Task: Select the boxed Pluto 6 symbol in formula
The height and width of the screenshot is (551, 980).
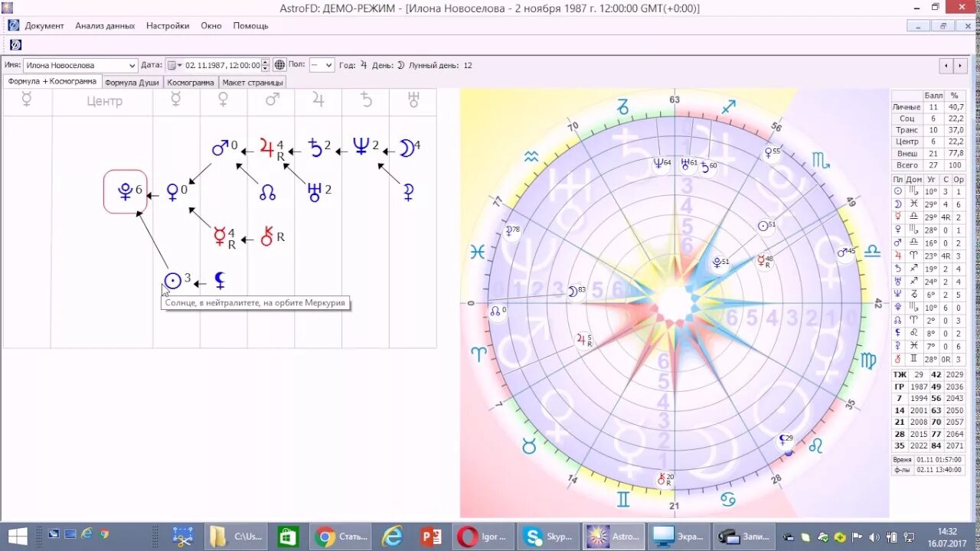Action: pos(126,191)
